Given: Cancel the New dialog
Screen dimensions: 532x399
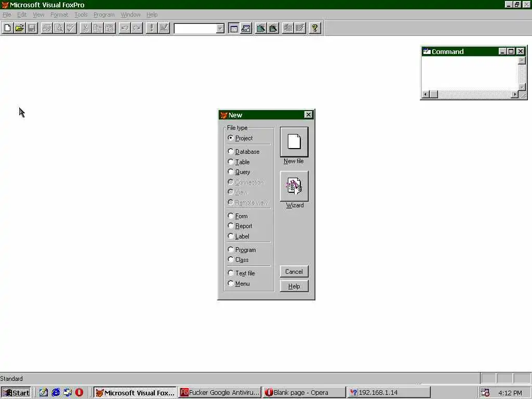Looking at the screenshot, I should [294, 271].
